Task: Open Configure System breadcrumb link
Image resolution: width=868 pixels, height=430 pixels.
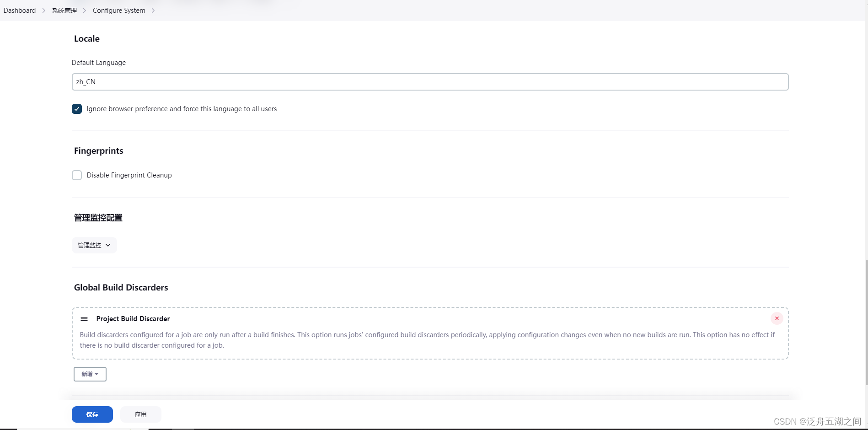Action: tap(119, 11)
